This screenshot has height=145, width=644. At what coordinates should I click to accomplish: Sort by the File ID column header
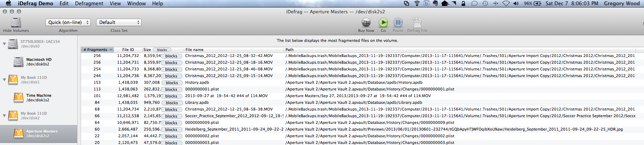128,50
